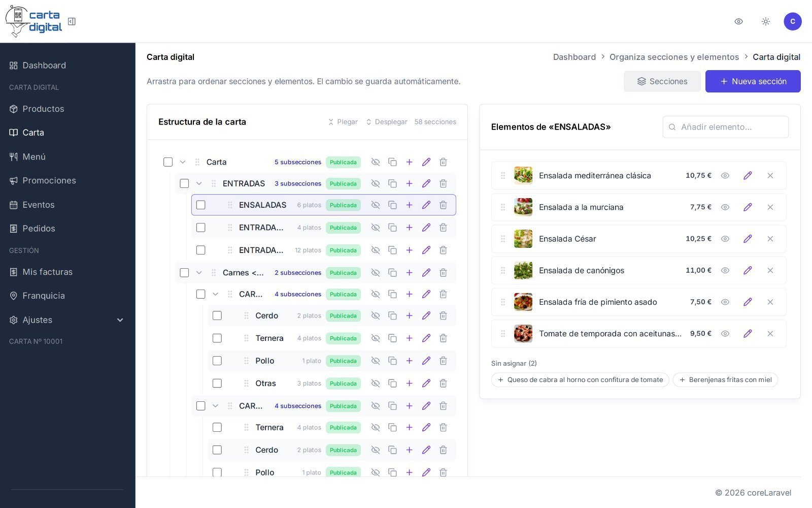The height and width of the screenshot is (508, 812).
Task: Grab the drag handle of Ensalada César
Action: tap(503, 239)
